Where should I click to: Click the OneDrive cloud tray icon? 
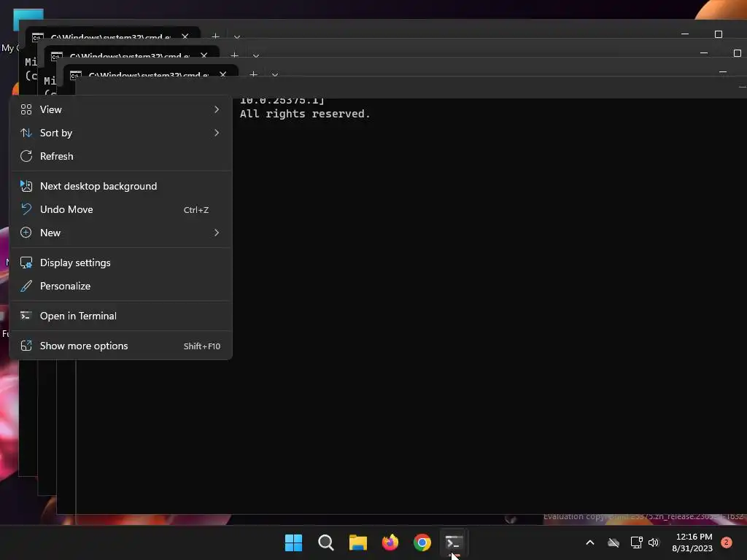pos(614,542)
